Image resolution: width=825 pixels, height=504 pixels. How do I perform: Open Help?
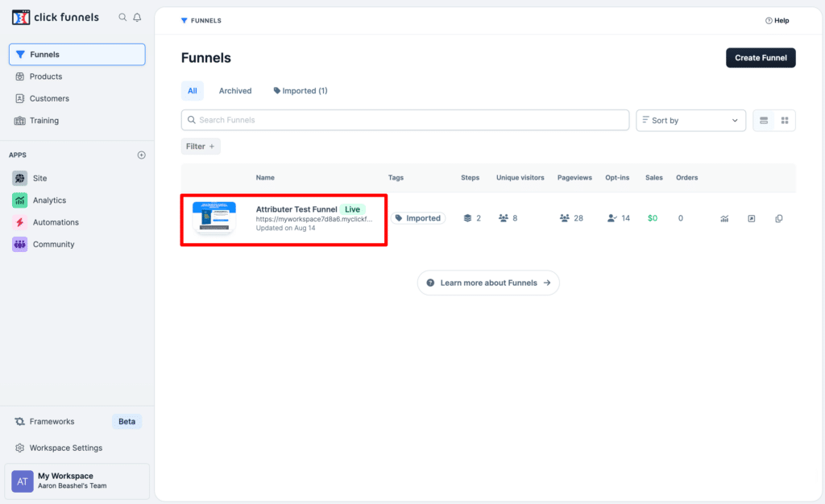[x=777, y=20]
